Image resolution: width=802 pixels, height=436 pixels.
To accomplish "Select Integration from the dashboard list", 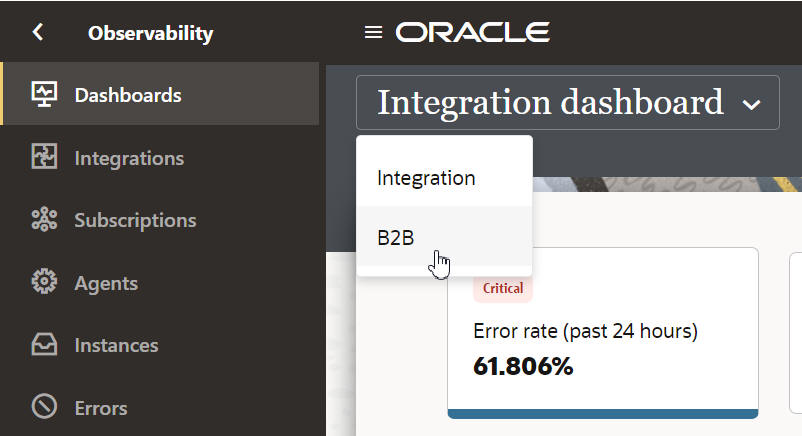I will 426,178.
